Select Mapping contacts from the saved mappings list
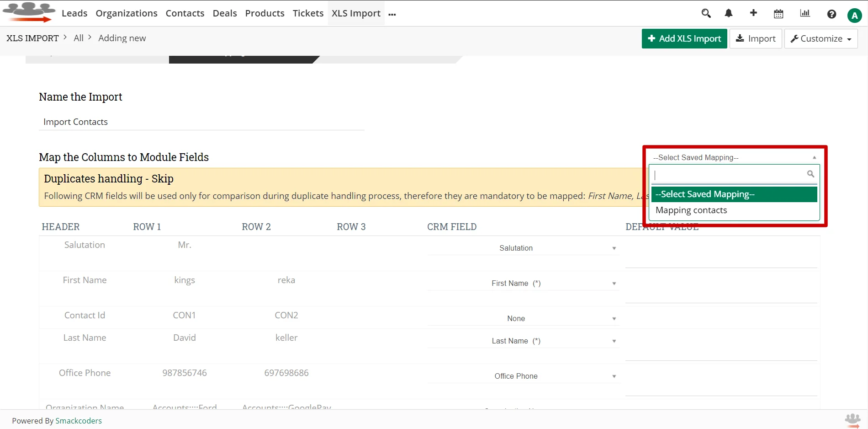This screenshot has width=868, height=429. point(691,210)
